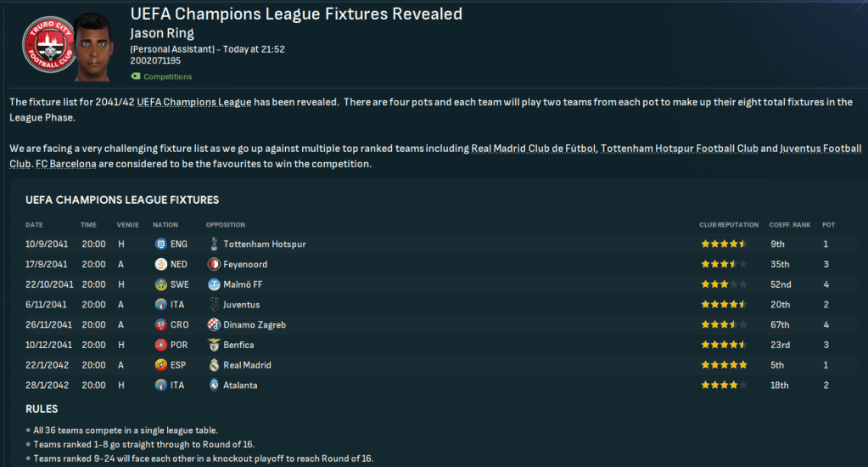The height and width of the screenshot is (467, 868).
Task: Click the Real Madrid crest icon
Action: (214, 365)
